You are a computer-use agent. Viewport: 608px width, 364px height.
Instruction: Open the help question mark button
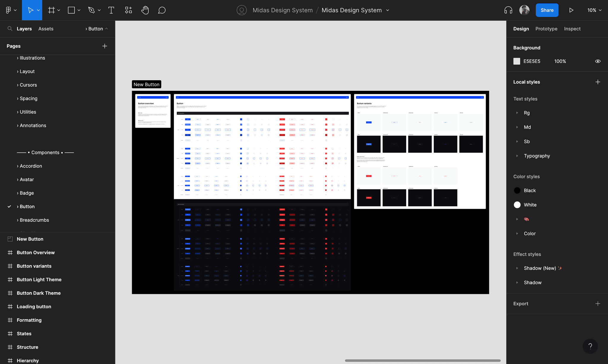590,346
